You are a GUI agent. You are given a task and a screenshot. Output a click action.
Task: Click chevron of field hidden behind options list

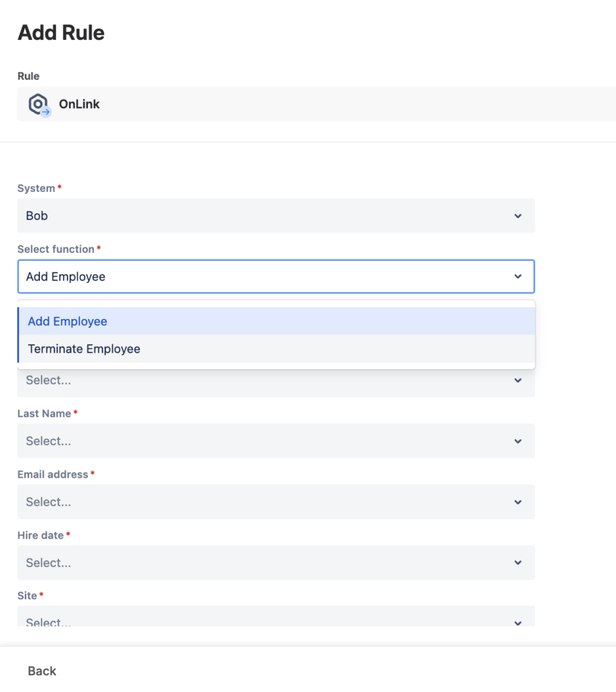[x=517, y=380]
